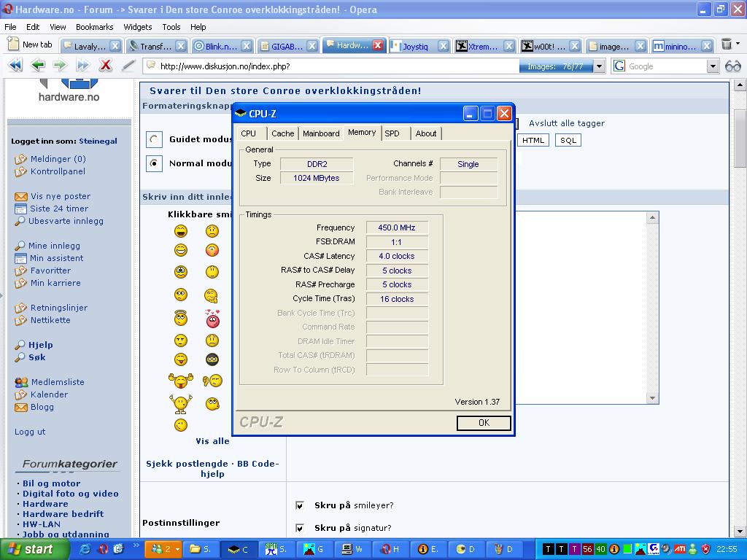
Task: Stop loading with the red X icon
Action: pyautogui.click(x=105, y=65)
